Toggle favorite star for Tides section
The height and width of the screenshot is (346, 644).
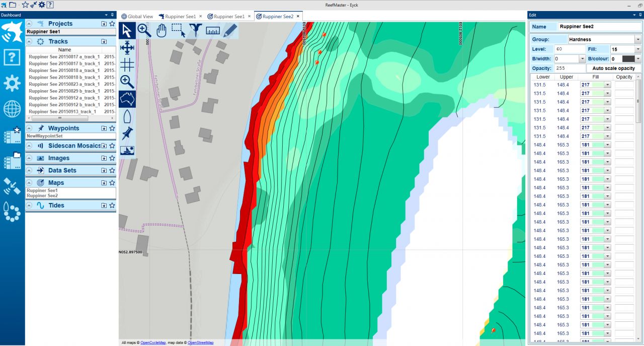pos(112,205)
